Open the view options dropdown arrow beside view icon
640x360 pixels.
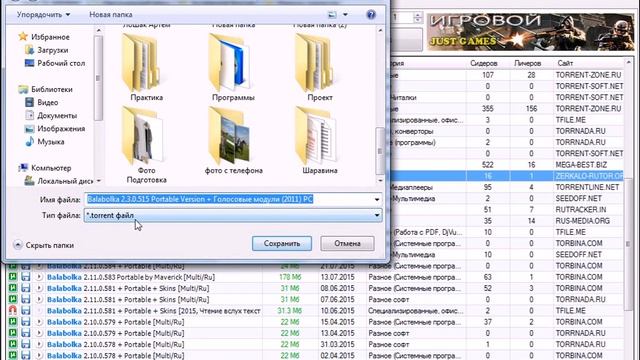tap(345, 15)
